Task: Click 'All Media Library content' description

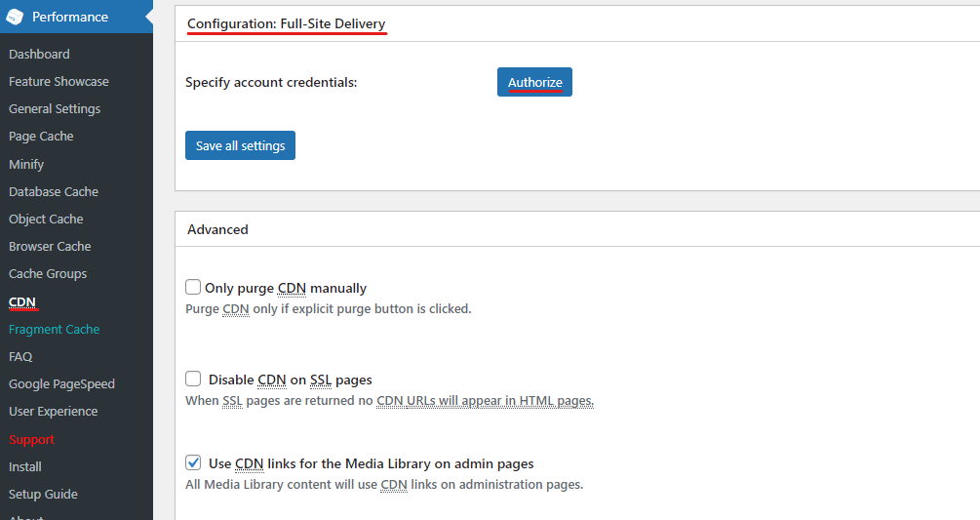Action: tap(384, 484)
